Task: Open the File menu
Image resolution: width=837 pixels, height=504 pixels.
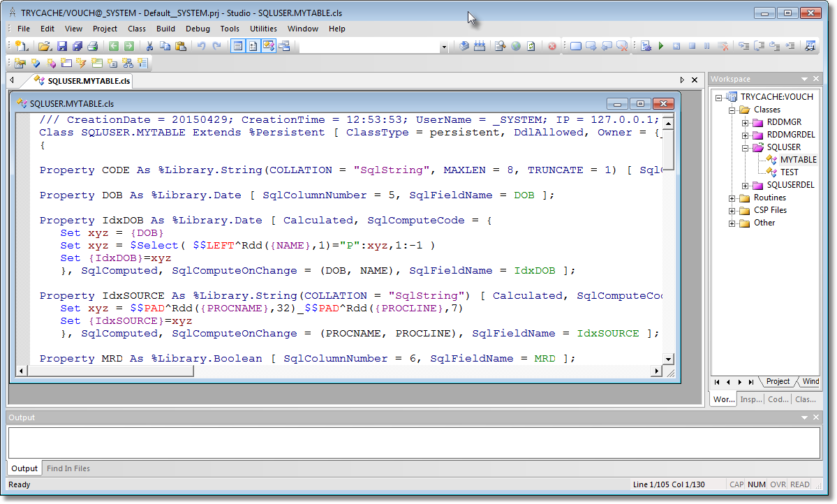Action: (x=24, y=29)
